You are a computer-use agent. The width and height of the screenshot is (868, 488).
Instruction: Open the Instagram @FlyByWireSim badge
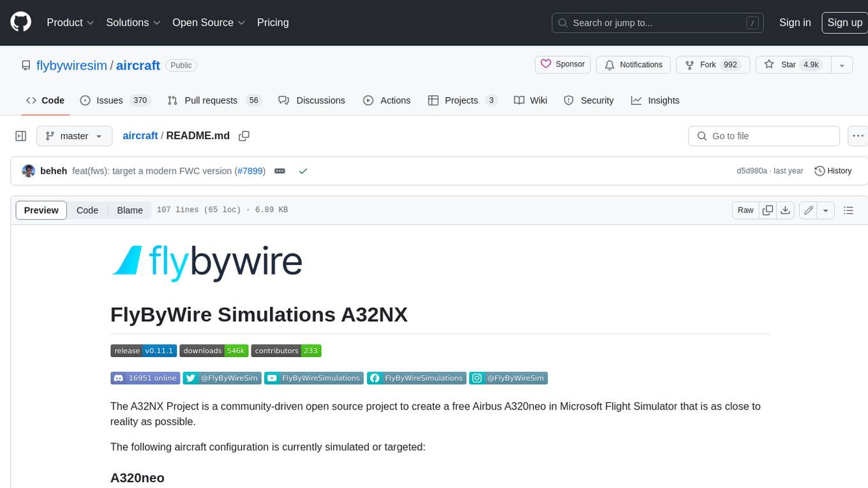tap(509, 378)
